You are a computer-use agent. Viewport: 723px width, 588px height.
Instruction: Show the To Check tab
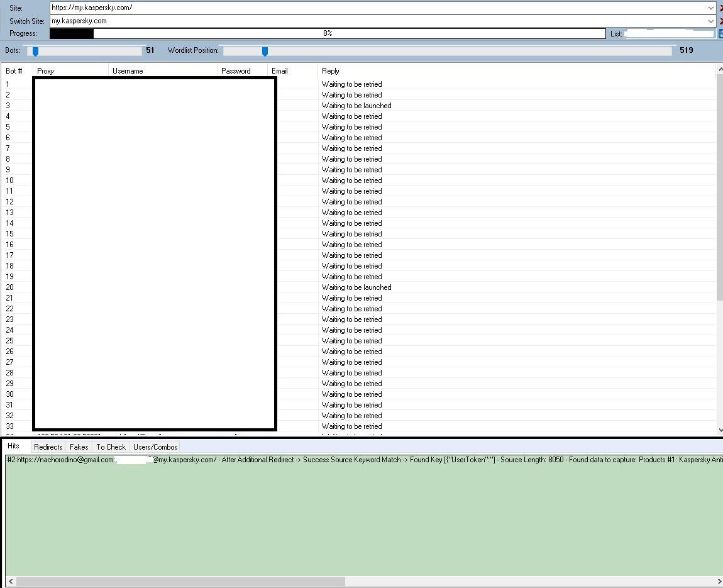pyautogui.click(x=111, y=447)
